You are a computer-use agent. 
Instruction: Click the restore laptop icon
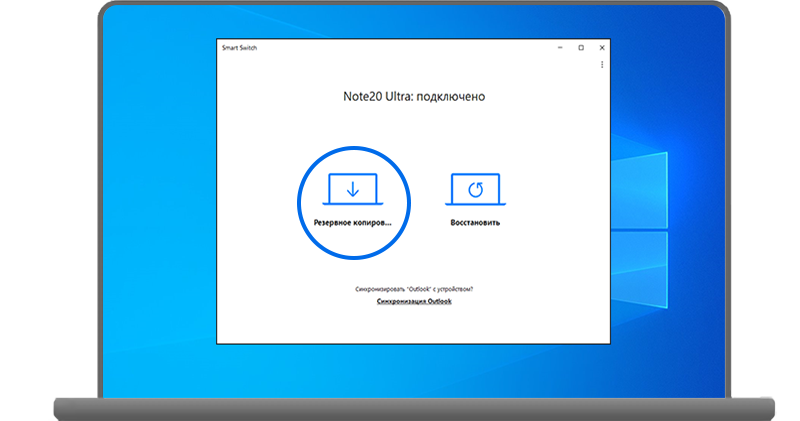click(475, 189)
